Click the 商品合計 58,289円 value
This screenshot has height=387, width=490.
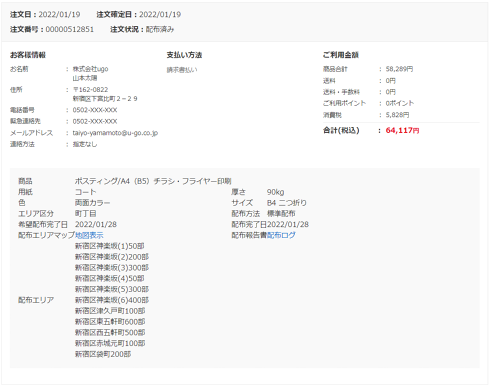click(399, 69)
